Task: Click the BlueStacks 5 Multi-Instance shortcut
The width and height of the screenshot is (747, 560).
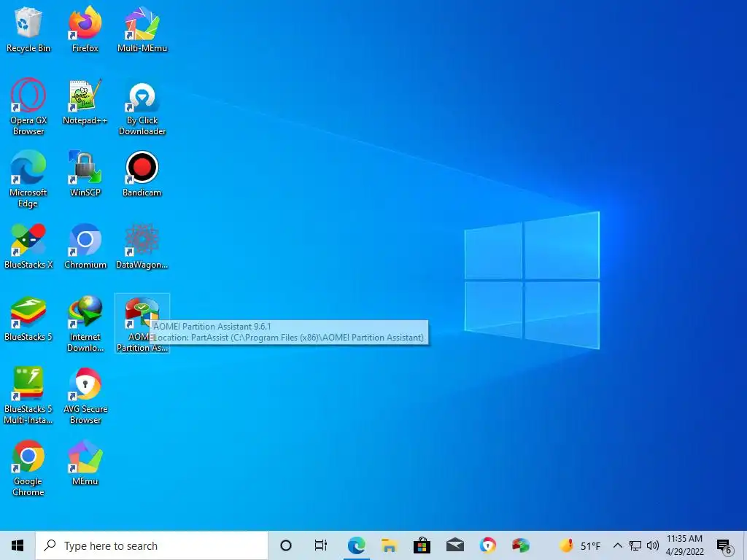Action: [x=28, y=396]
